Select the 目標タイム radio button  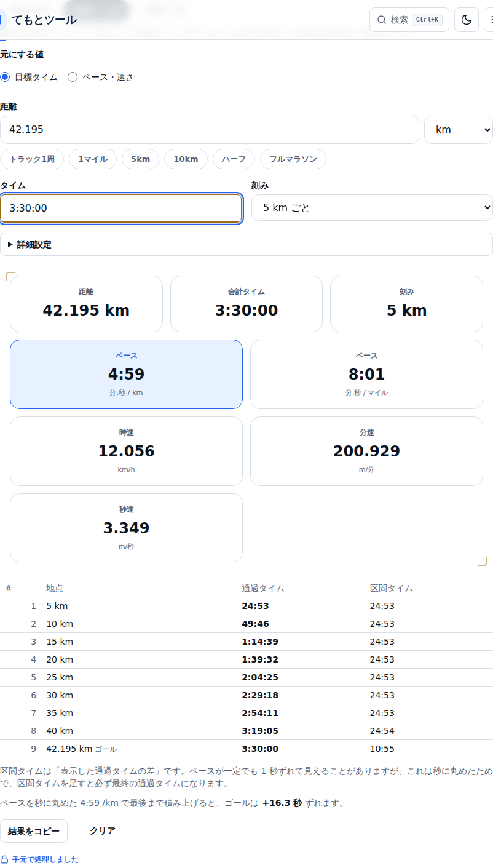pos(5,77)
